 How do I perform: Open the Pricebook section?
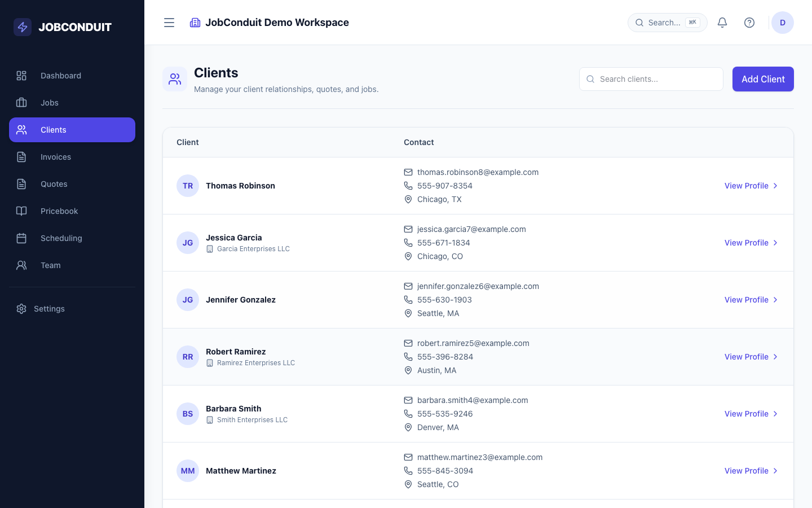click(72, 211)
